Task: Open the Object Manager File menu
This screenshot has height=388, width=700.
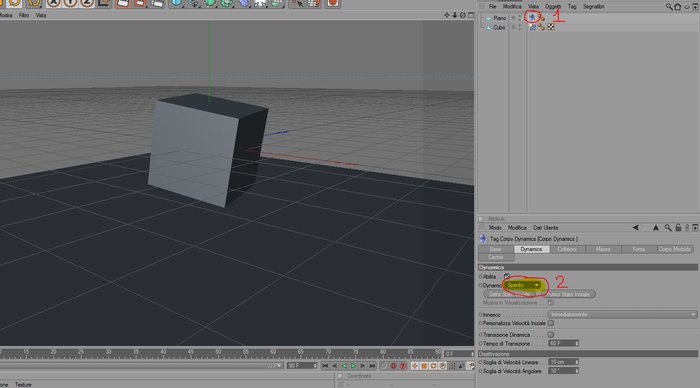Action: coord(492,7)
